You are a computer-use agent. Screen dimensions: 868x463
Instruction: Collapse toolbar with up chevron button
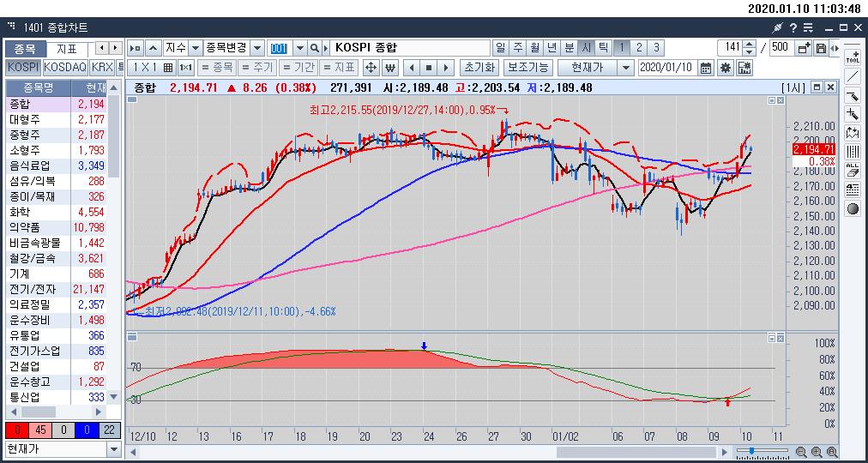[x=154, y=47]
